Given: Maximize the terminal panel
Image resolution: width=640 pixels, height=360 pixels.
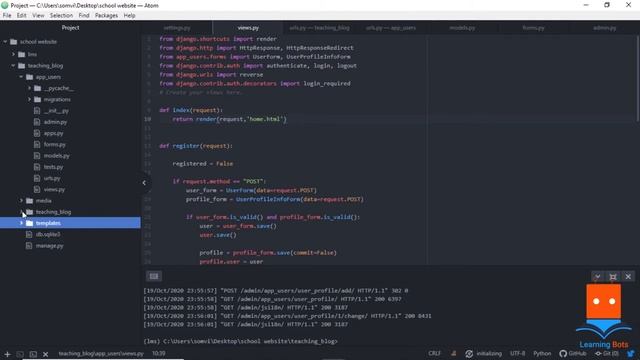Looking at the screenshot, I should (x=613, y=277).
